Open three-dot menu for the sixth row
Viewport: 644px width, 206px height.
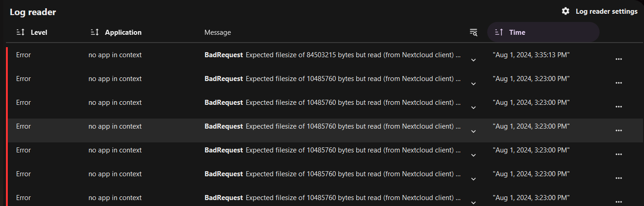[618, 178]
